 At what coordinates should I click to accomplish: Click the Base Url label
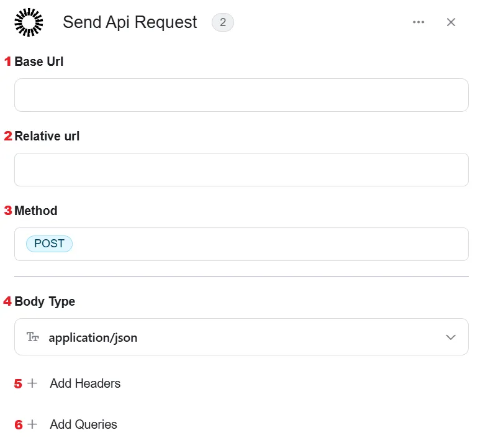coord(39,62)
